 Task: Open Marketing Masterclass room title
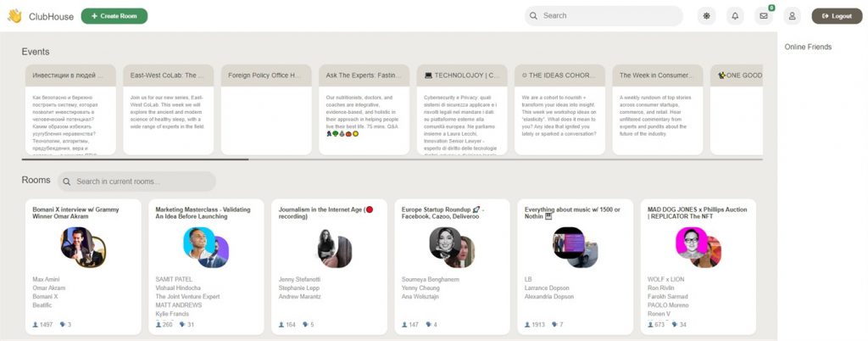coord(203,213)
